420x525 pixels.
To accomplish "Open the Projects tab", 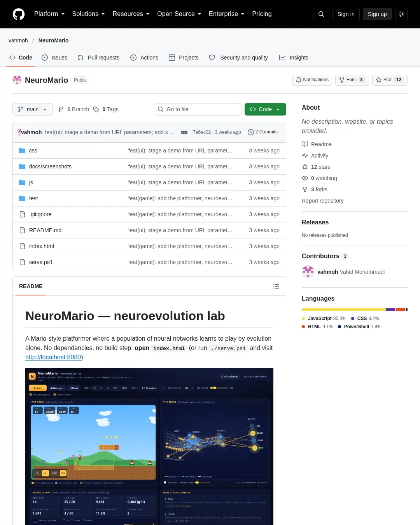I will click(x=184, y=58).
